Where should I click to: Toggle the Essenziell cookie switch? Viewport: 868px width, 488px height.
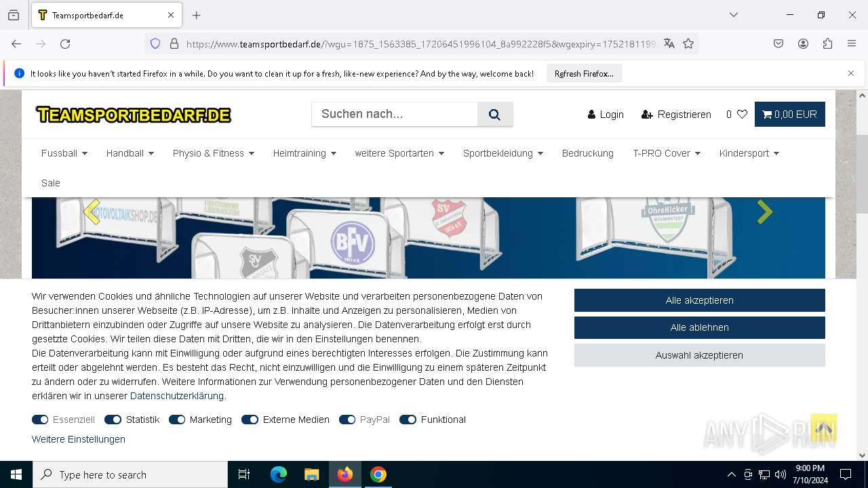[x=40, y=420]
